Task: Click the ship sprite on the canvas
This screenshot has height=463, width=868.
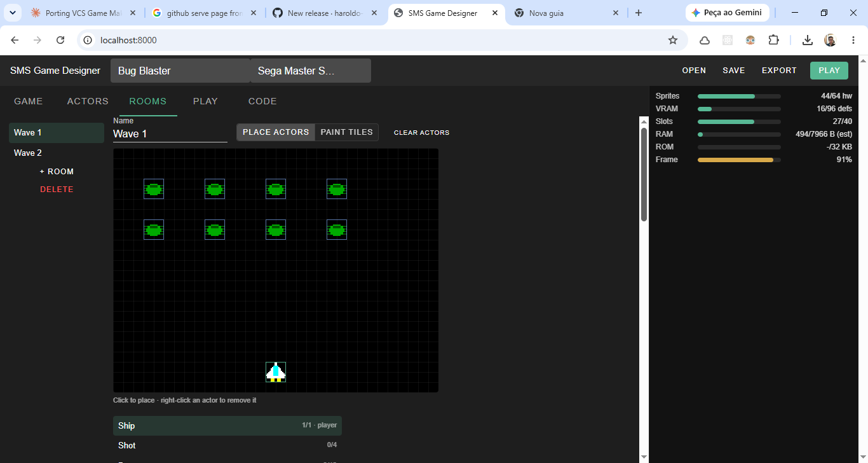Action: coord(276,372)
